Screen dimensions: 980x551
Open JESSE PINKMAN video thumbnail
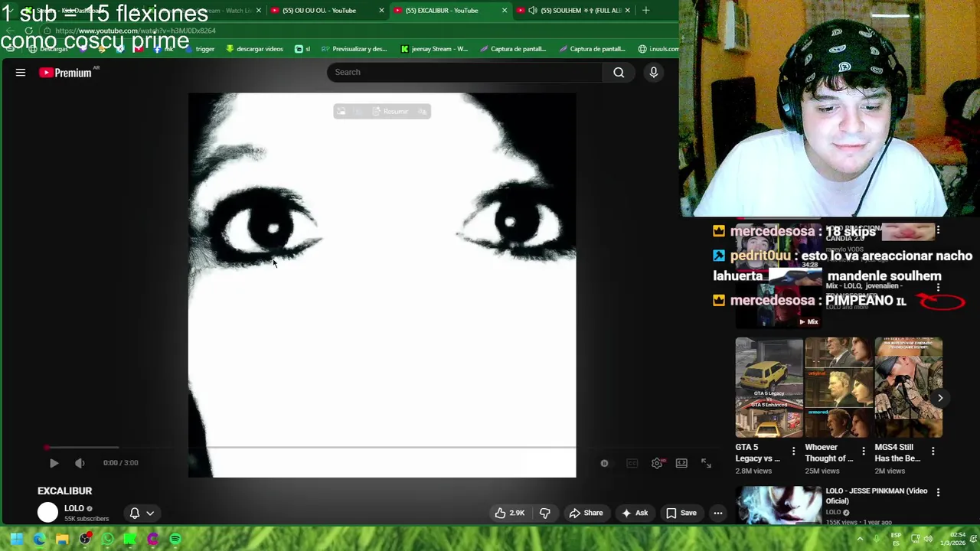[779, 505]
